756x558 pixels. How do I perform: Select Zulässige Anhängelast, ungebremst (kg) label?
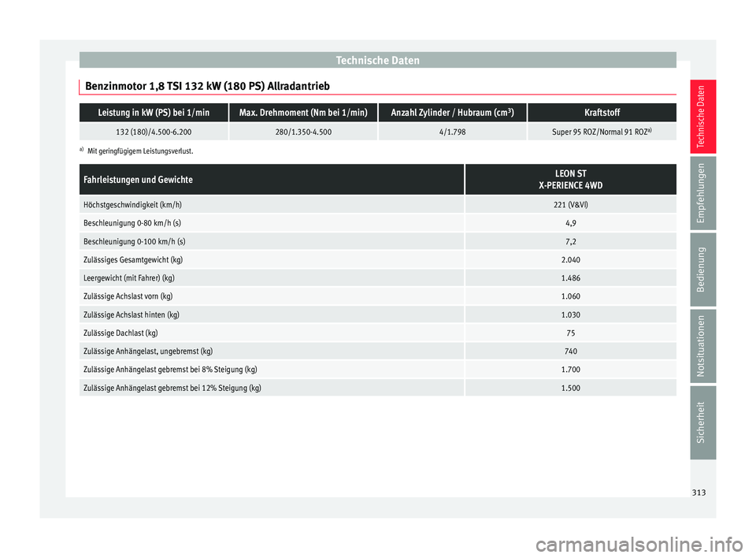[x=148, y=352]
